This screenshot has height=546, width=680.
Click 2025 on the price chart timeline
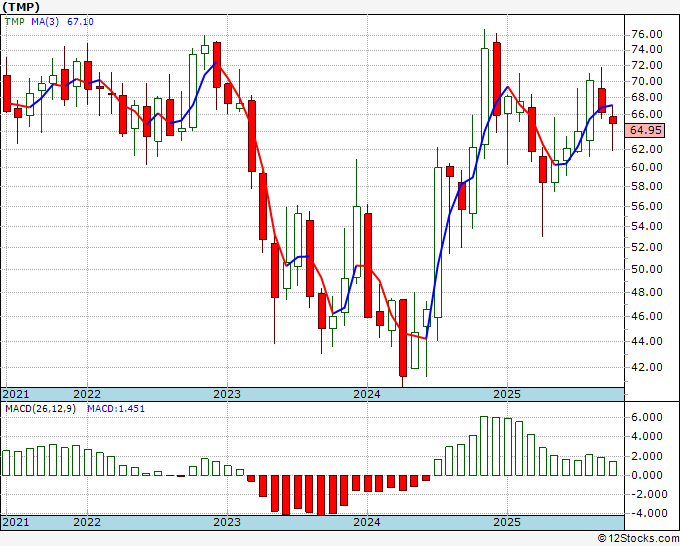click(507, 394)
